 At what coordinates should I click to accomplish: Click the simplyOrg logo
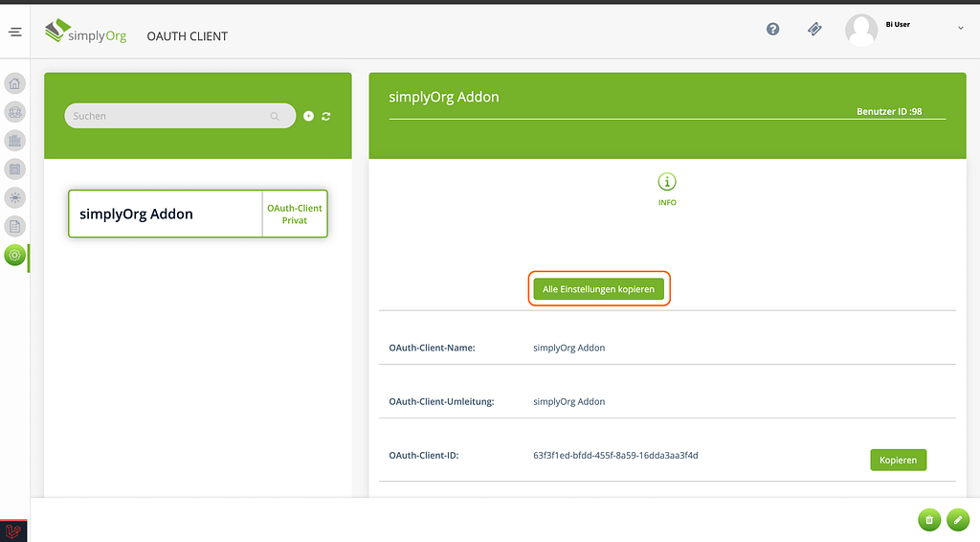pos(85,32)
